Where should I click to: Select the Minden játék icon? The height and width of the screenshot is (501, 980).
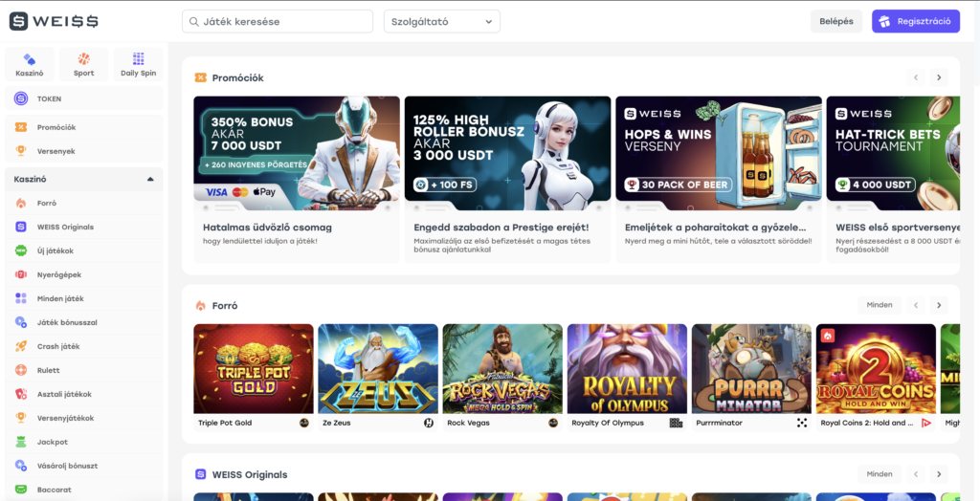click(21, 298)
